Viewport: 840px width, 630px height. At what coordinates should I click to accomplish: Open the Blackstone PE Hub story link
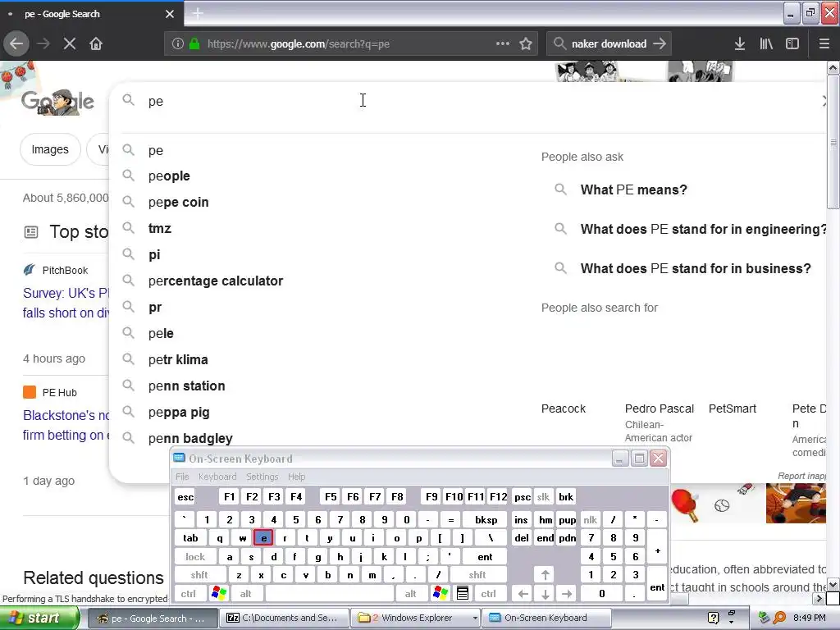point(66,426)
